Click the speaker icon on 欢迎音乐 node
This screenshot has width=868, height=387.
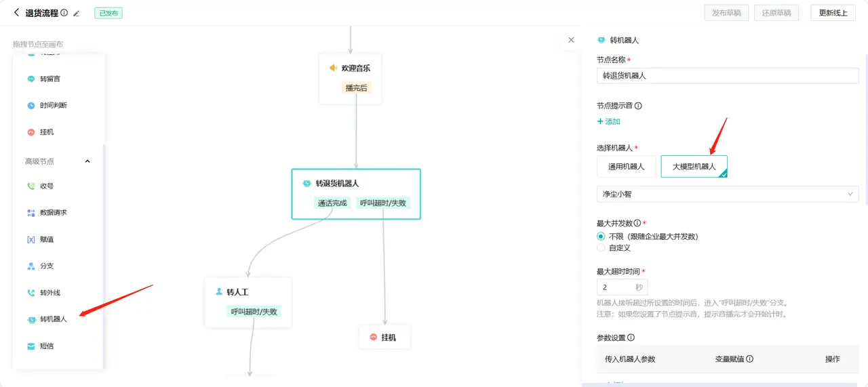[x=333, y=68]
